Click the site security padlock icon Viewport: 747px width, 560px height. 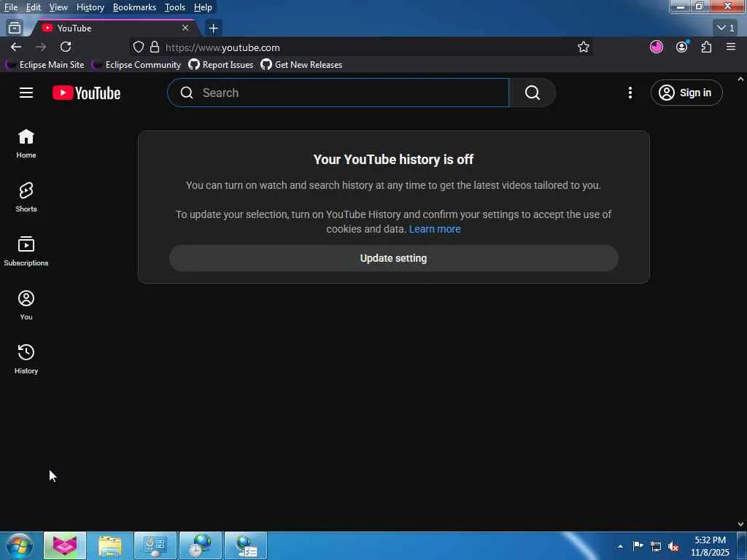pyautogui.click(x=155, y=47)
